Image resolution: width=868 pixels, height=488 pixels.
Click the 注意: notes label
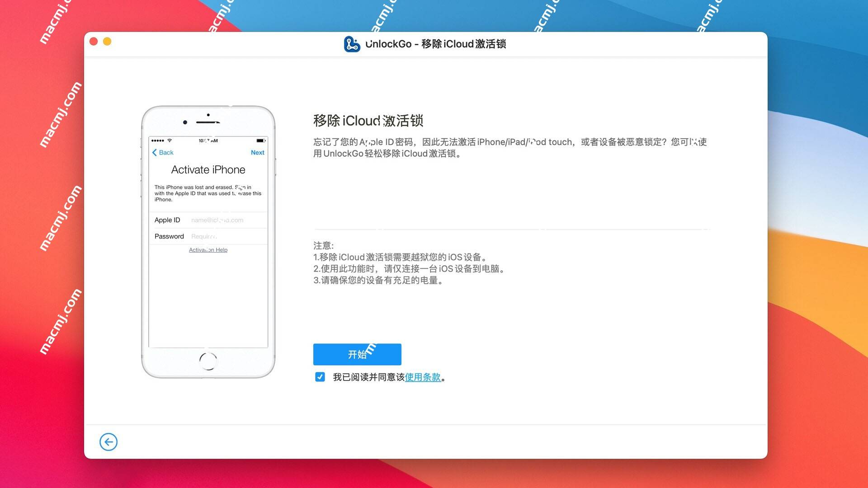coord(324,246)
